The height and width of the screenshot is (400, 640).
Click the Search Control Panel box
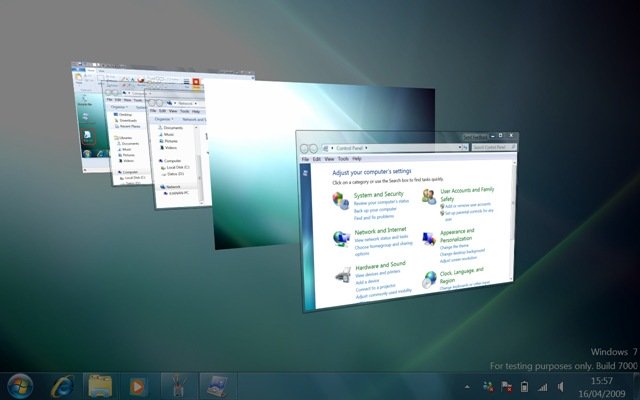point(493,147)
